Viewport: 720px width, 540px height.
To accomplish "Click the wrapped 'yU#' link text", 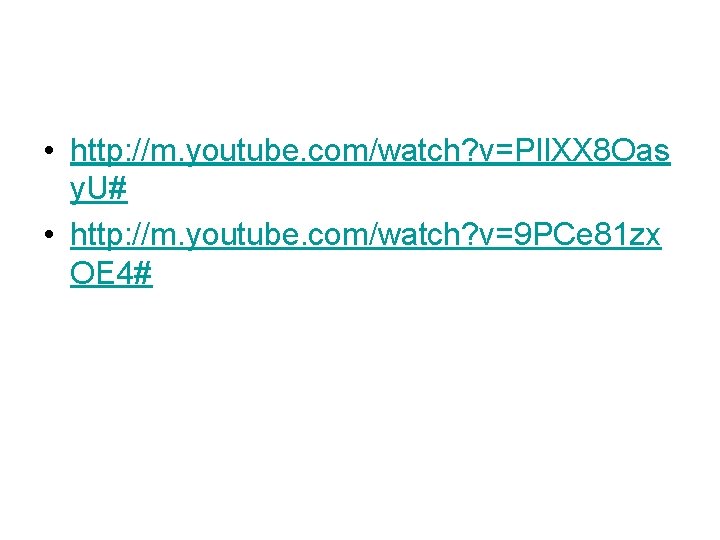I will click(99, 188).
